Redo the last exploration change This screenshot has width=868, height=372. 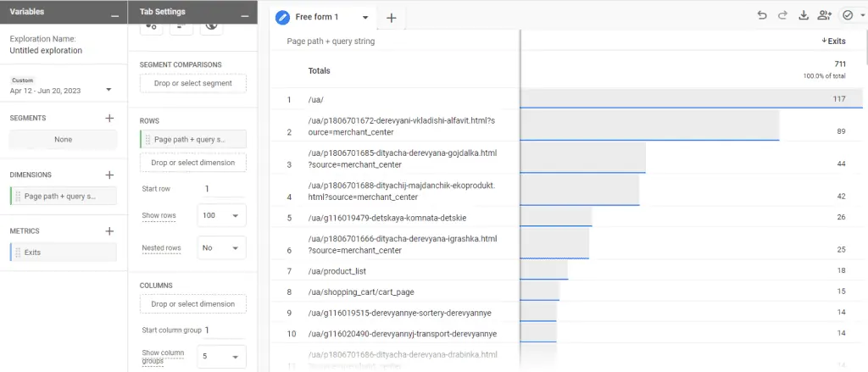click(x=782, y=16)
